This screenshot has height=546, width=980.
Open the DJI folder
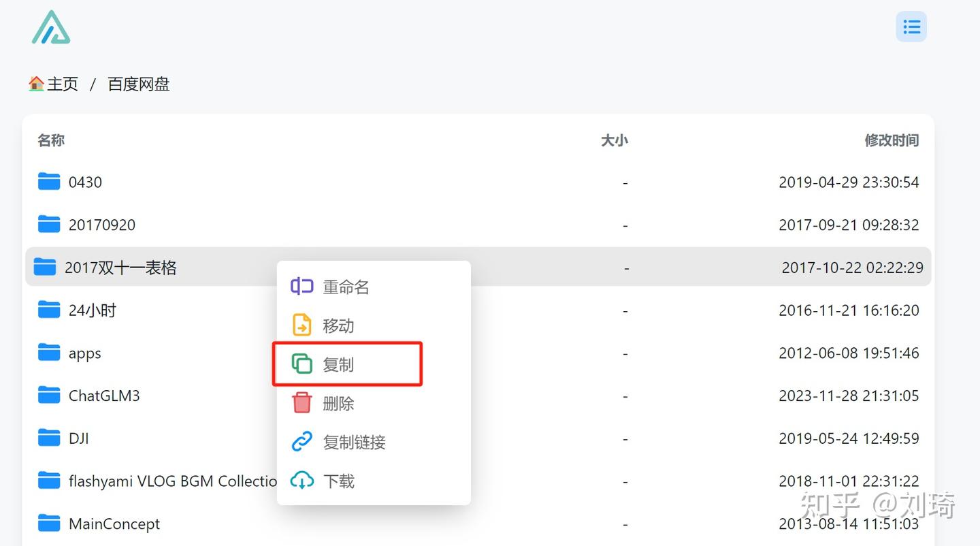pyautogui.click(x=79, y=438)
